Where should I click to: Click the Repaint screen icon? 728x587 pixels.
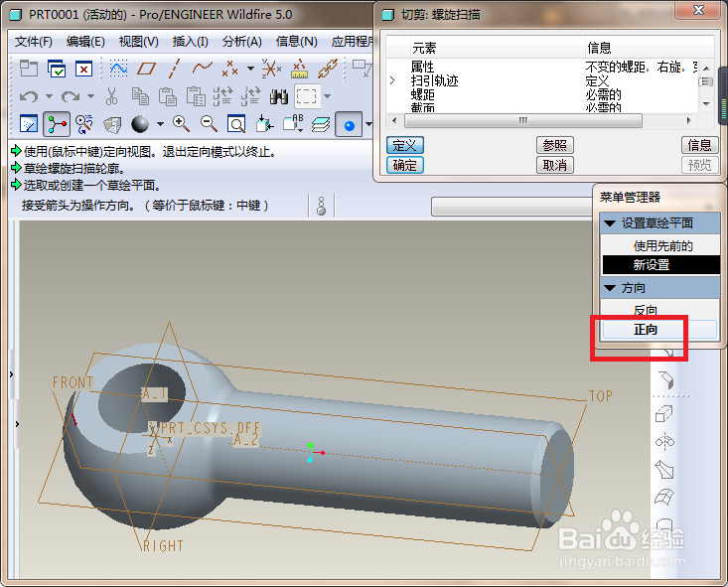(x=29, y=124)
